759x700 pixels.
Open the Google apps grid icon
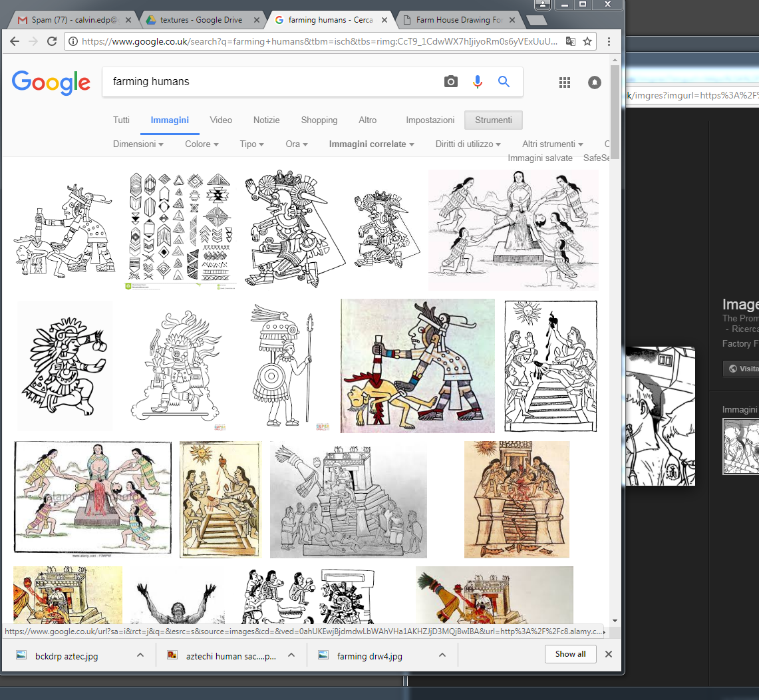565,83
